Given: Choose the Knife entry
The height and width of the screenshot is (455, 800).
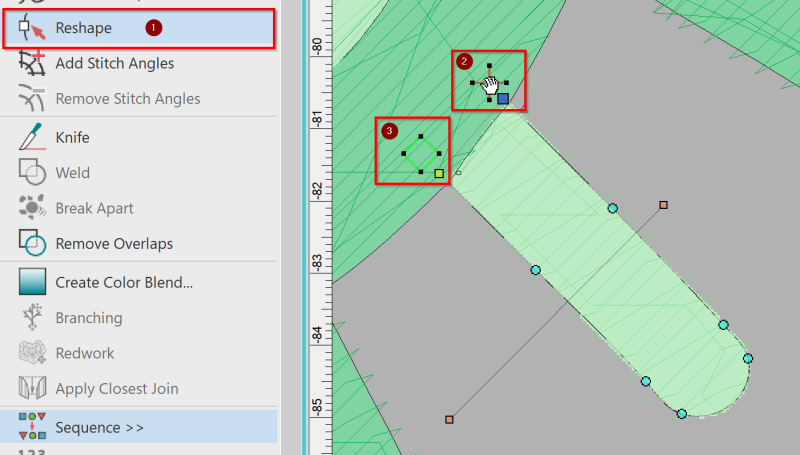Looking at the screenshot, I should [72, 137].
